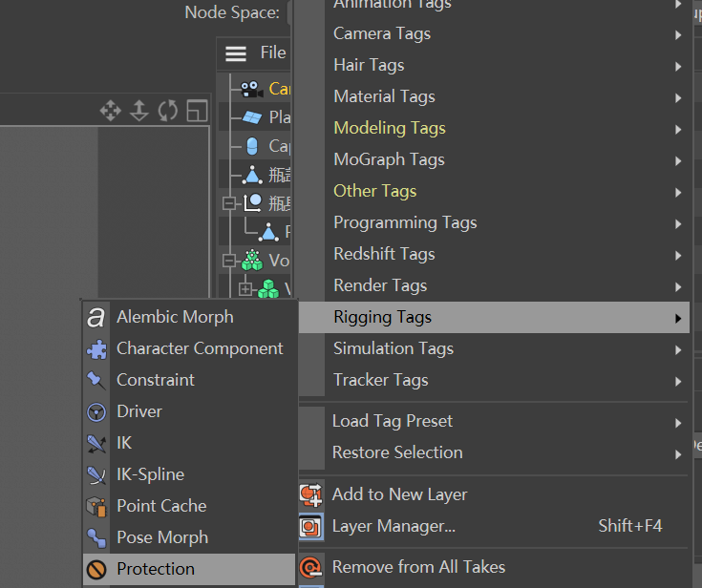The width and height of the screenshot is (702, 588).
Task: Pick the Character Component puzzle icon
Action: pos(96,349)
